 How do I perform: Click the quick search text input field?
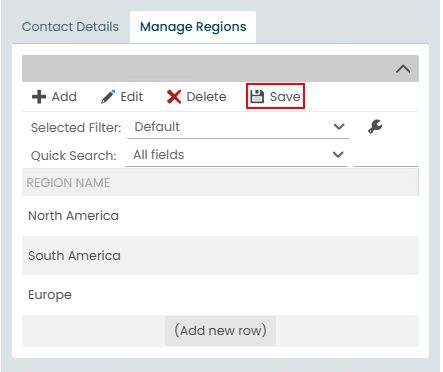[x=386, y=155]
